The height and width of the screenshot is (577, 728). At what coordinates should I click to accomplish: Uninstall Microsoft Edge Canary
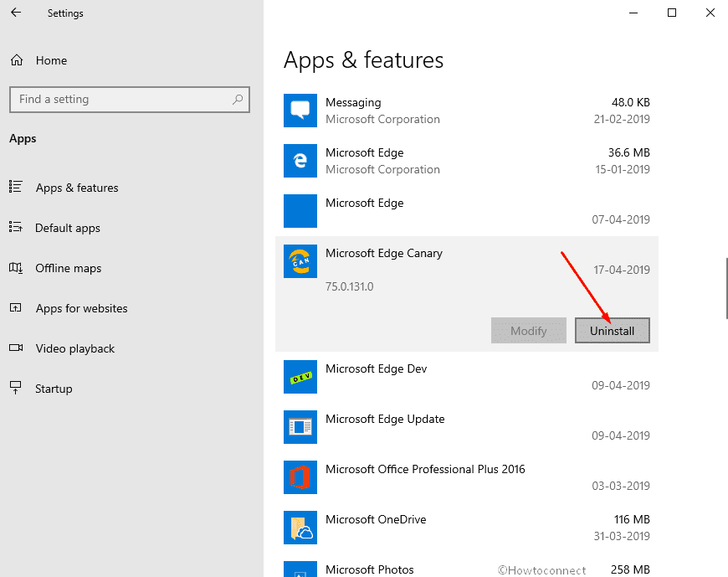612,330
